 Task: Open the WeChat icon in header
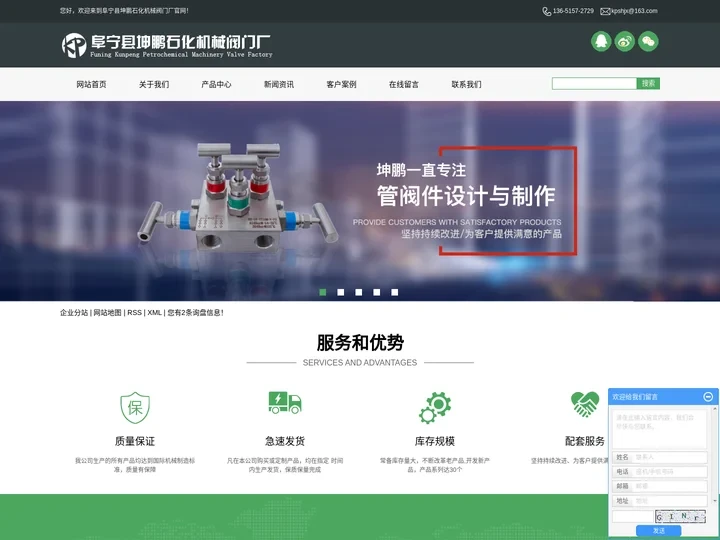pos(648,41)
